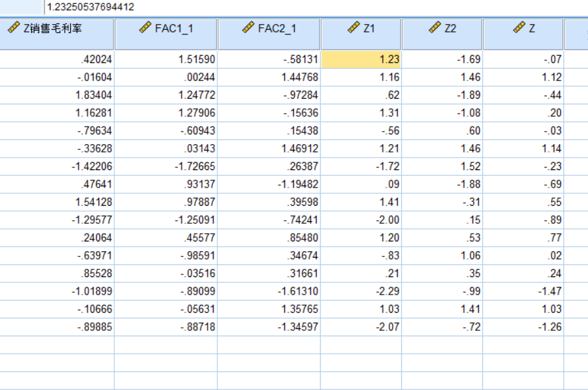The image size is (588, 390).
Task: Click the FAC2_1 column header
Action: click(x=269, y=34)
